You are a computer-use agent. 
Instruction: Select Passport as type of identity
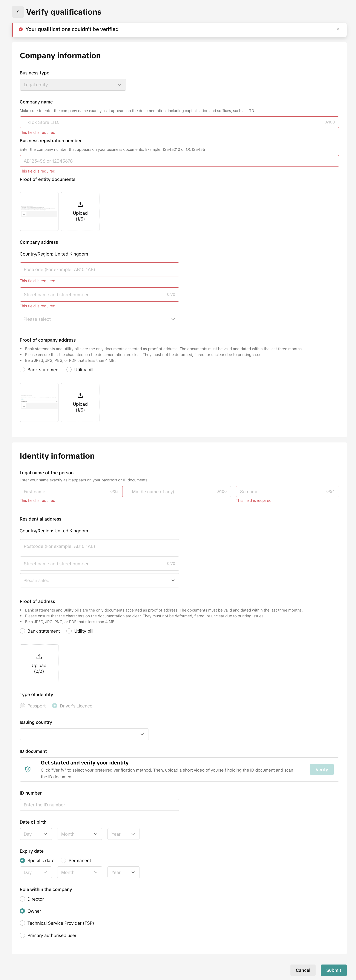coord(33,706)
